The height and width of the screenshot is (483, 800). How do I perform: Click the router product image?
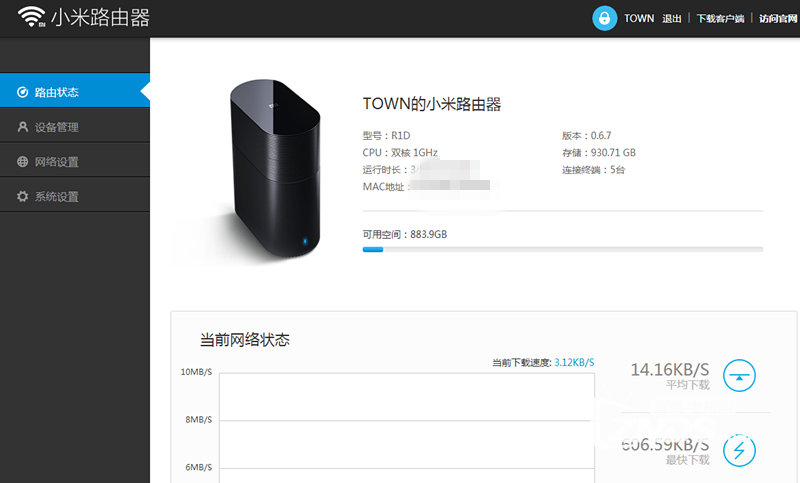click(x=274, y=169)
